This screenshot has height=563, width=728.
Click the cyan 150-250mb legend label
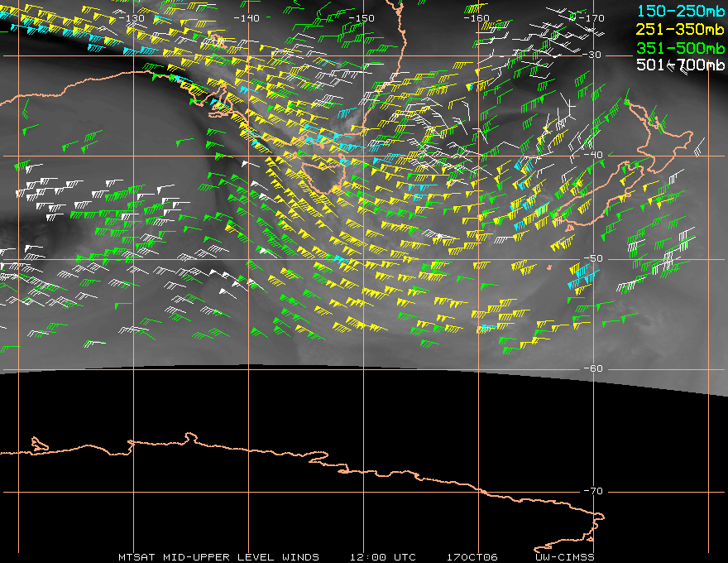click(x=681, y=11)
